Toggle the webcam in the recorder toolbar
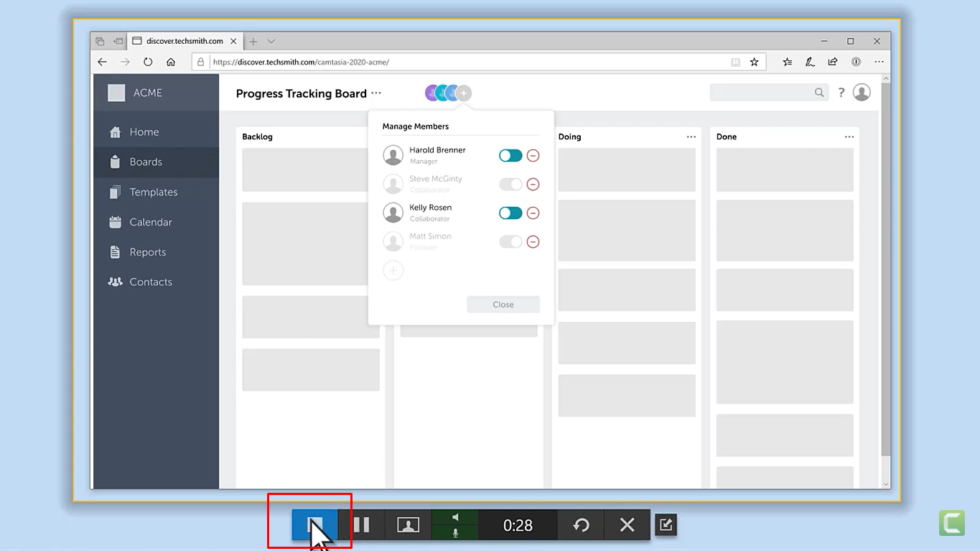Viewport: 980px width, 551px height. point(408,524)
